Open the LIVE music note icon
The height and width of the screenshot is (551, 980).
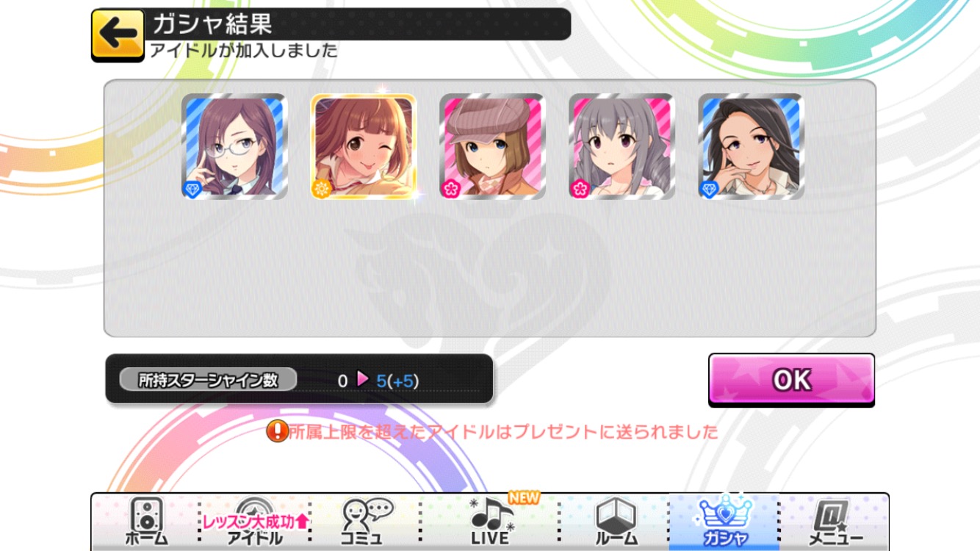tap(491, 521)
